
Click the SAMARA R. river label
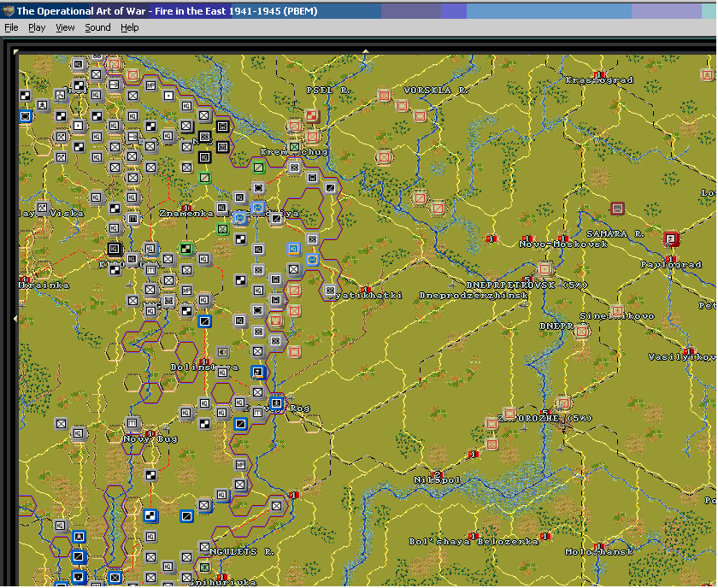coord(615,234)
